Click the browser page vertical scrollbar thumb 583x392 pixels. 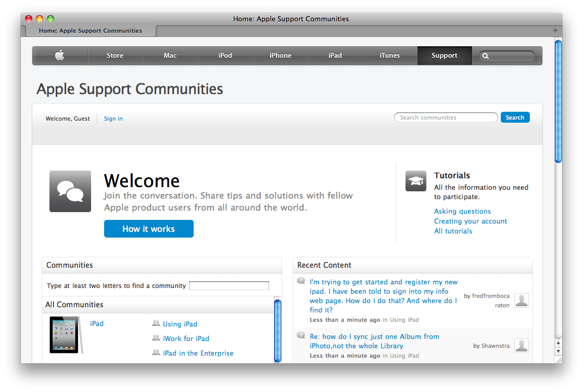click(558, 101)
